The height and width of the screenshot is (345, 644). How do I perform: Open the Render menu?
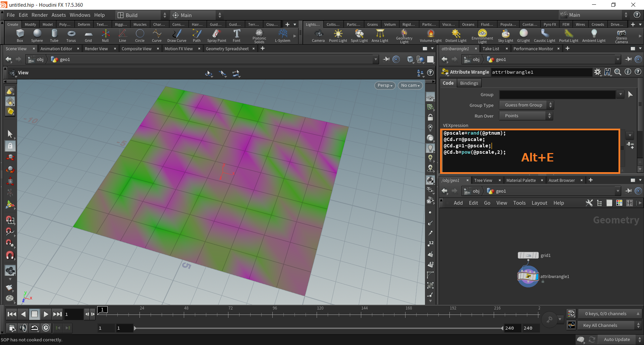tap(40, 15)
